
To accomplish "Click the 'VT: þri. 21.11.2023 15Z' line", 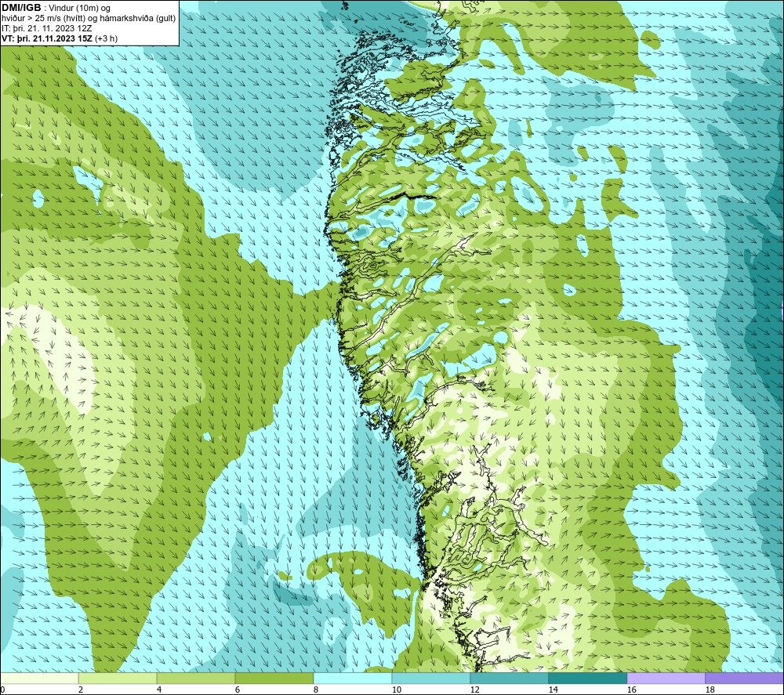I will [60, 38].
